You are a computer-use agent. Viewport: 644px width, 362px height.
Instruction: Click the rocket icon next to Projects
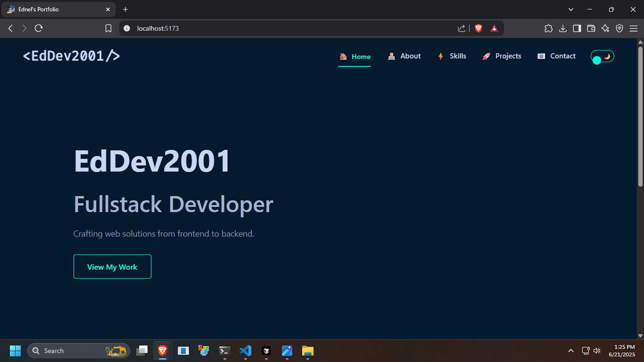[486, 56]
